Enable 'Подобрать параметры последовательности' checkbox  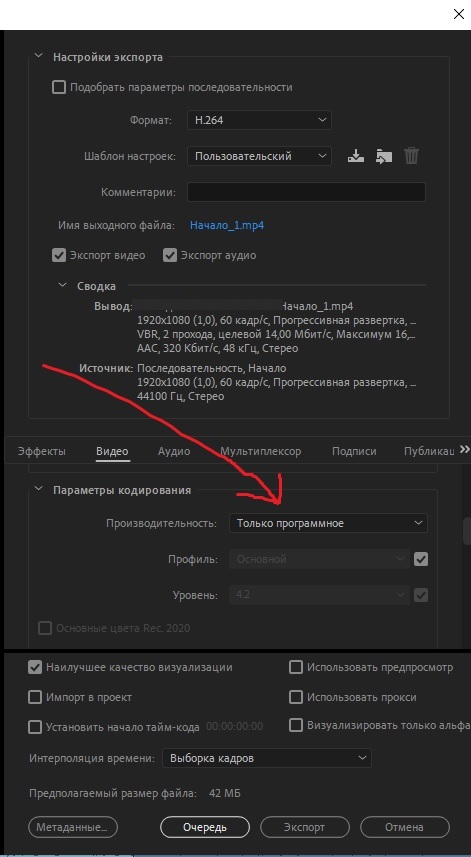(x=58, y=87)
